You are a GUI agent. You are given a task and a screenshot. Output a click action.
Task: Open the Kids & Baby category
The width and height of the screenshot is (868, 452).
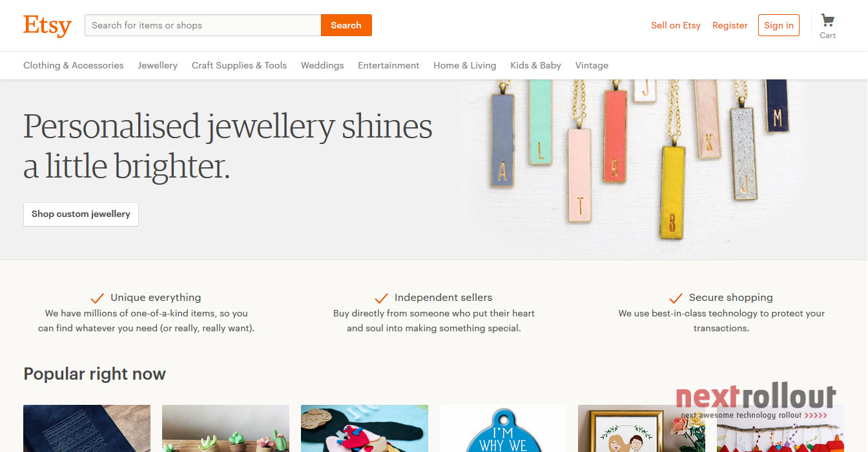[535, 65]
